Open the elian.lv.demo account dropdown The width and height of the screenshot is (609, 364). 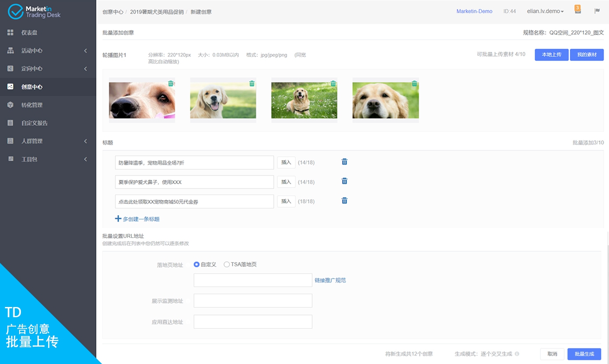point(545,11)
